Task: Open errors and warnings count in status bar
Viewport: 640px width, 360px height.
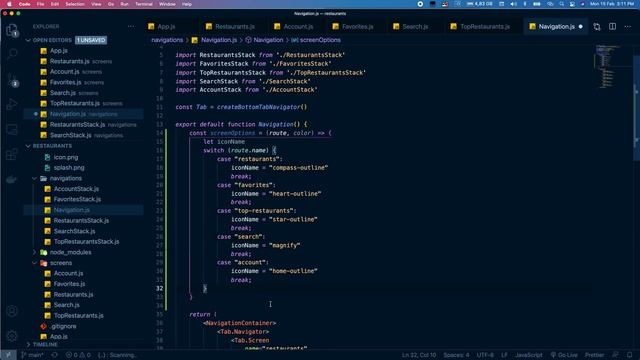Action: 78,355
